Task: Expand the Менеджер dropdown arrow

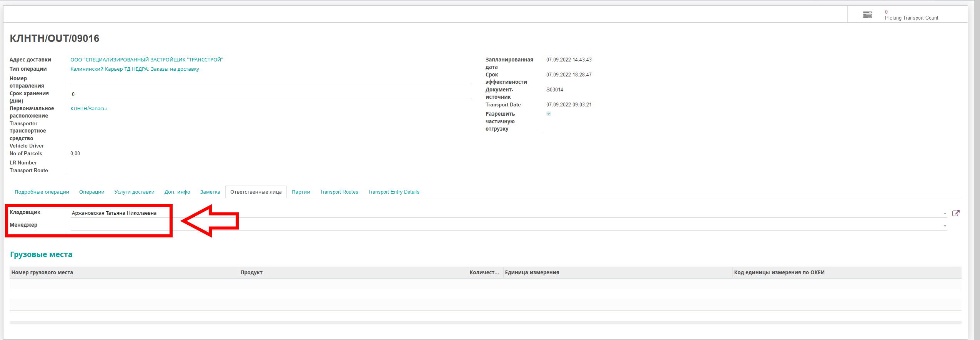Action: [x=945, y=226]
